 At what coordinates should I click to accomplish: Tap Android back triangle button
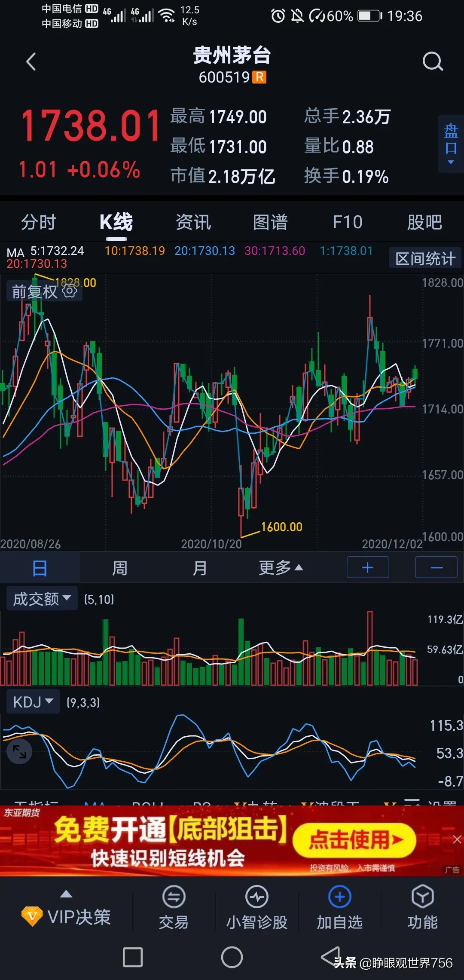click(331, 956)
